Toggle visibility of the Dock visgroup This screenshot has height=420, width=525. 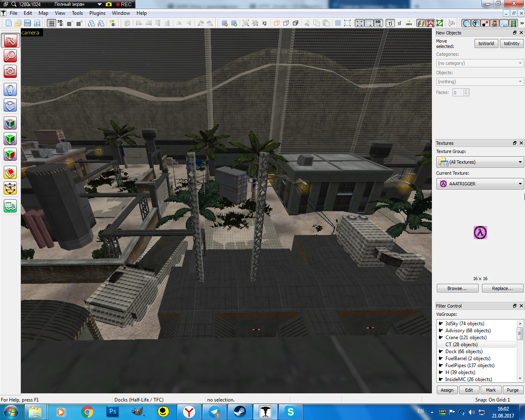[441, 351]
